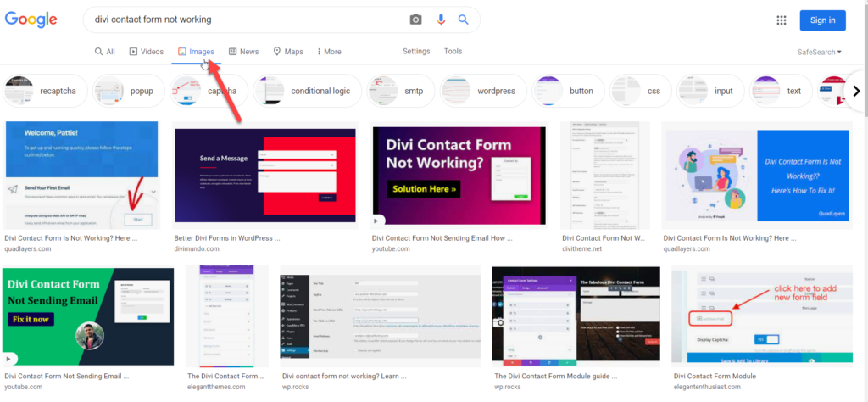
Task: Click the blue search magnifier button
Action: pyautogui.click(x=464, y=20)
